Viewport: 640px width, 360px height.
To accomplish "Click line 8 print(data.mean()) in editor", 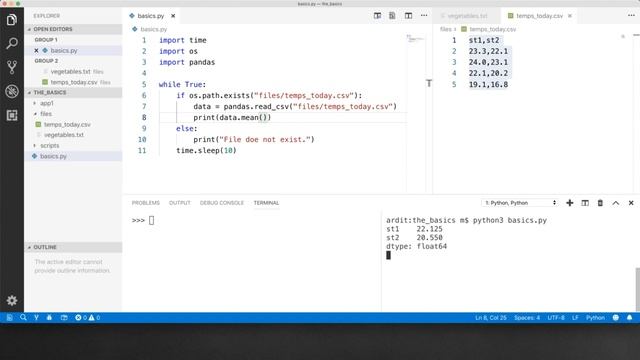I will tap(232, 118).
